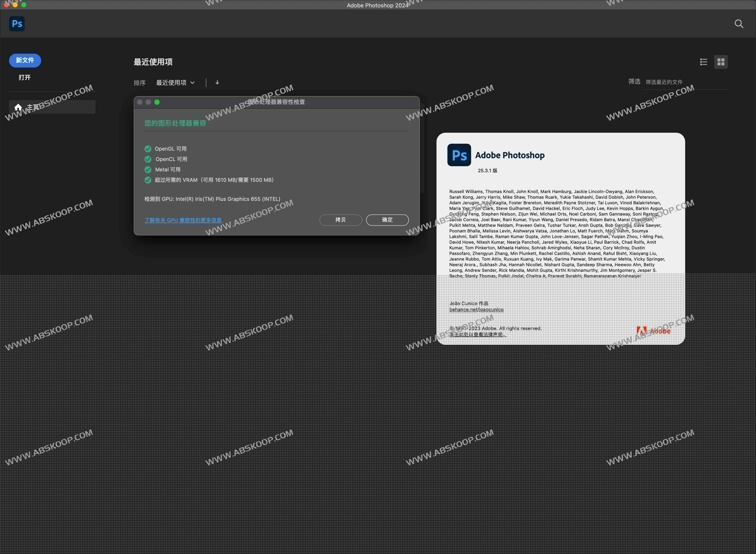This screenshot has height=554, width=756.
Task: Select 主页 in the sidebar
Action: tap(52, 107)
